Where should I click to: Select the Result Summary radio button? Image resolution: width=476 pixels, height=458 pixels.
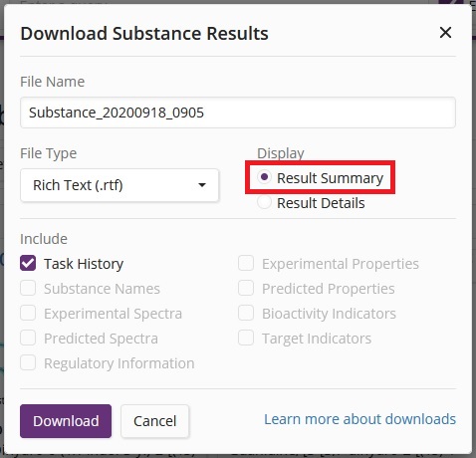tap(264, 177)
